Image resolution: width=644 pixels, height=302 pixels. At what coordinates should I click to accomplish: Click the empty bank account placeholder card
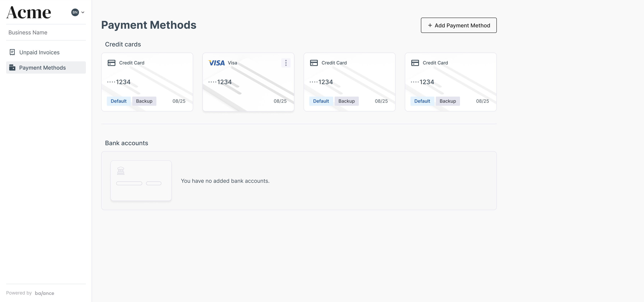[141, 180]
